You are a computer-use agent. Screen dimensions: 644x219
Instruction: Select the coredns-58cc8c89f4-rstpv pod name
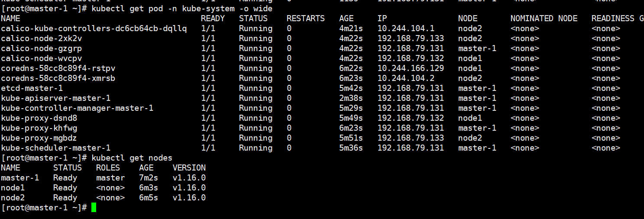pyautogui.click(x=58, y=68)
